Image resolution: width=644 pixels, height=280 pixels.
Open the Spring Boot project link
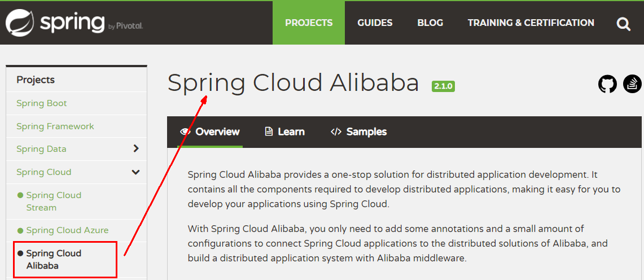[x=41, y=103]
